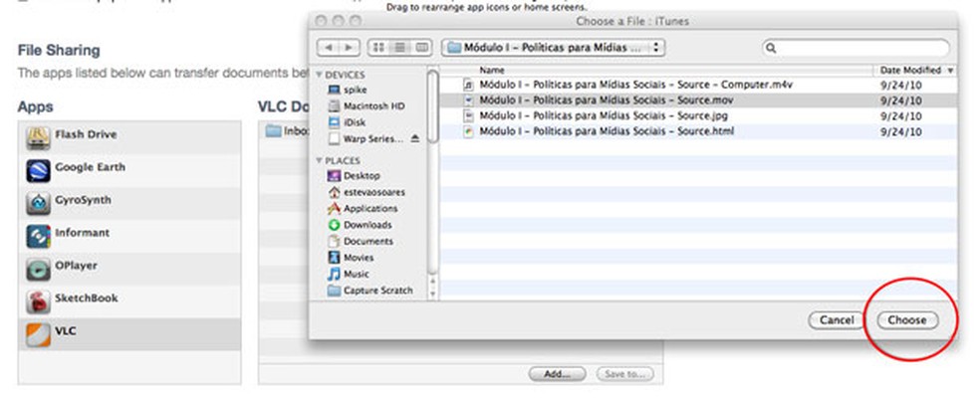This screenshot has width=980, height=398.
Task: Switch to column view
Action: 422,47
